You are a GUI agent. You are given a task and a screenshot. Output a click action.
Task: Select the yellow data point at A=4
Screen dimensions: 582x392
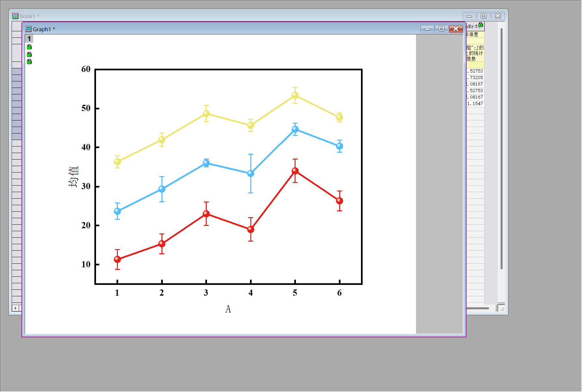tap(251, 125)
